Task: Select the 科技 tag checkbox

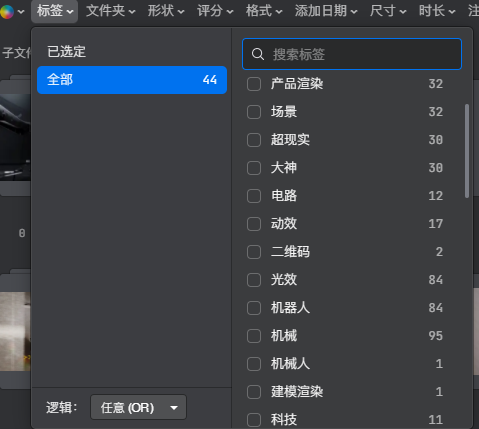Action: click(254, 420)
